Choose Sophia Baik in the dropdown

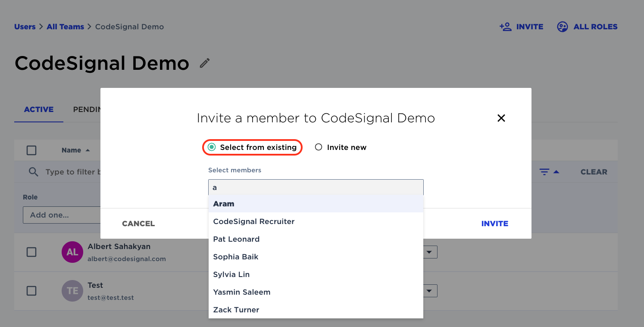316,257
